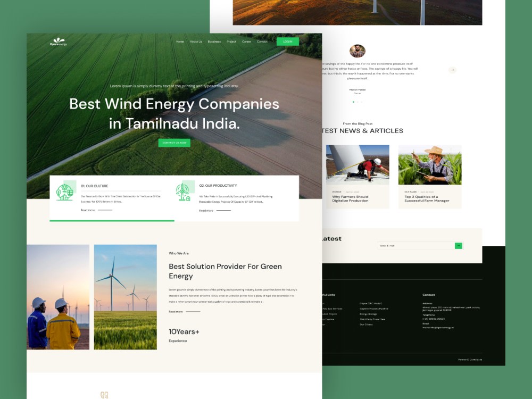Viewport: 532px width, 399px height.
Task: Open the wind turbine worker blog image
Action: click(x=358, y=165)
